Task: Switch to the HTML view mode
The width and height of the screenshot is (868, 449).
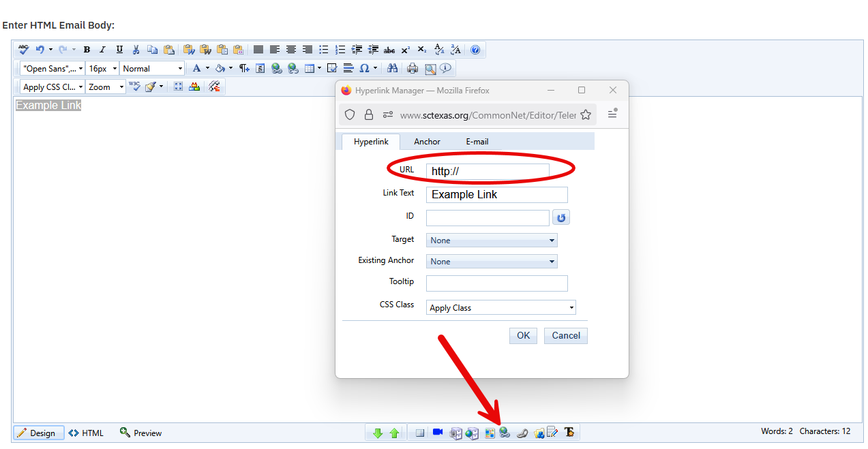Action: point(86,433)
